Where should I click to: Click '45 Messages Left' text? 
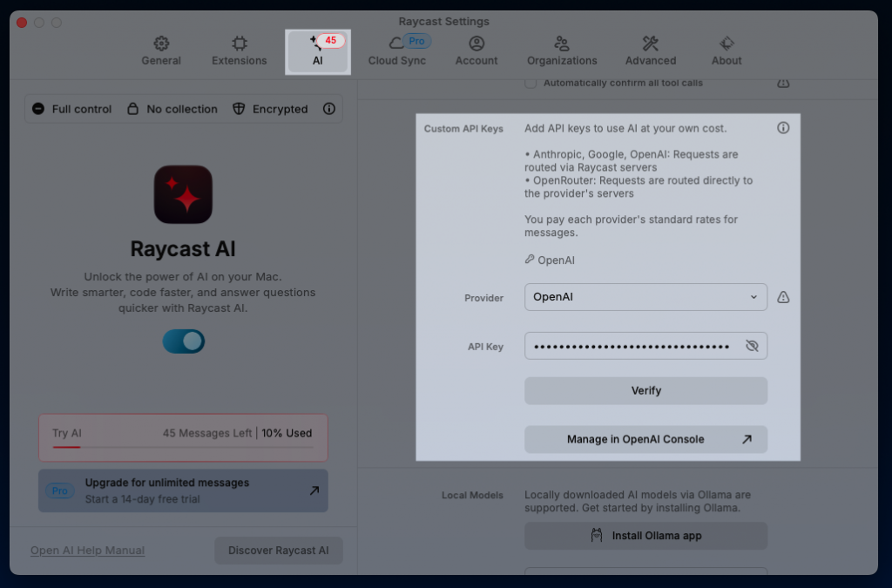207,433
